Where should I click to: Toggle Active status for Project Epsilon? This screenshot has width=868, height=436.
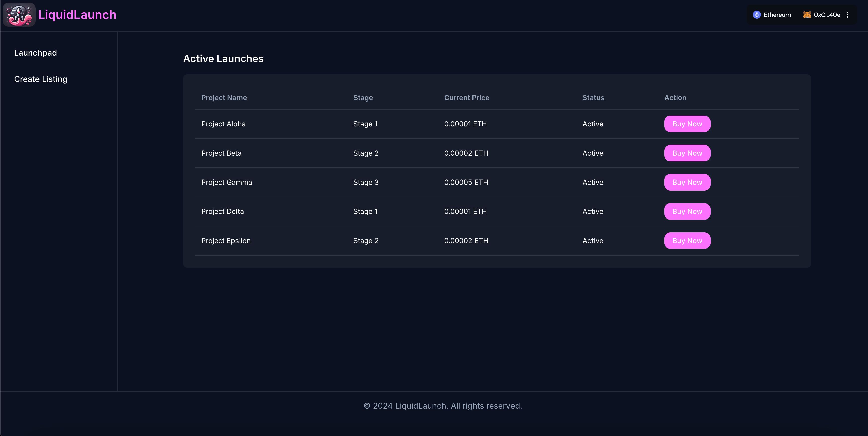tap(593, 240)
